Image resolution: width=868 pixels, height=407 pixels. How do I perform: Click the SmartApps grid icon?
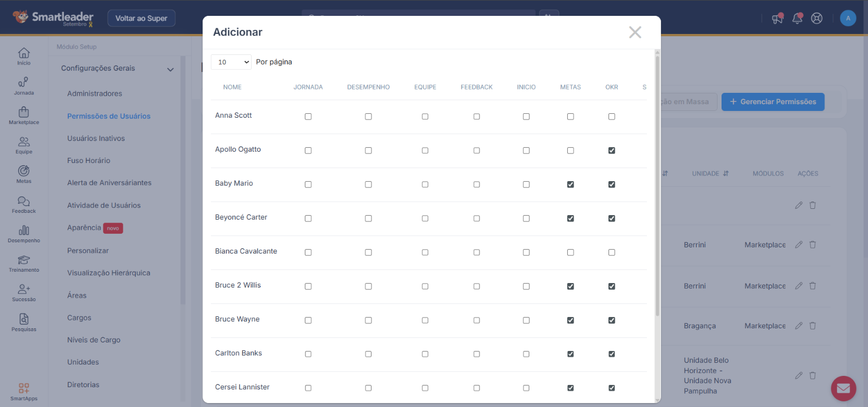[x=24, y=389]
